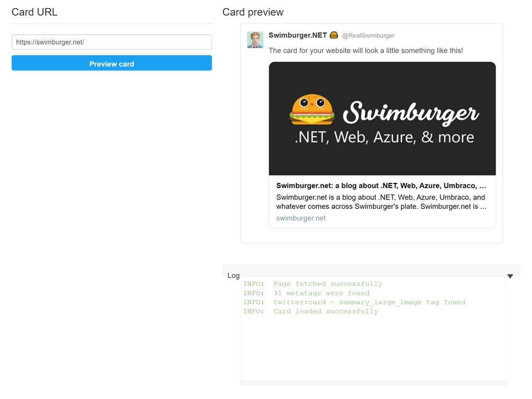Collapse the Log panel with the triangle arrow
The image size is (532, 399).
[x=510, y=276]
